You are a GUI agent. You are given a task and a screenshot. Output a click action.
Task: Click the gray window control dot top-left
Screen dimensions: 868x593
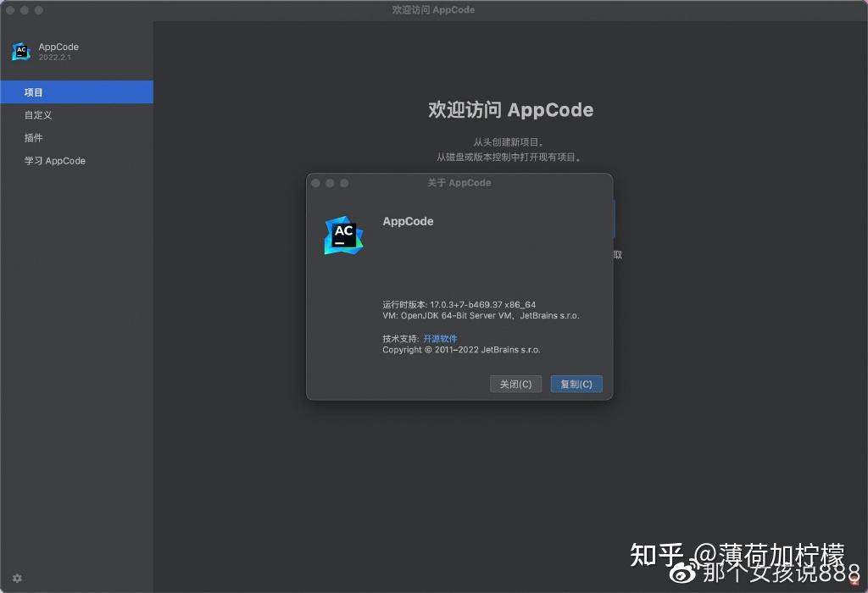coord(9,10)
